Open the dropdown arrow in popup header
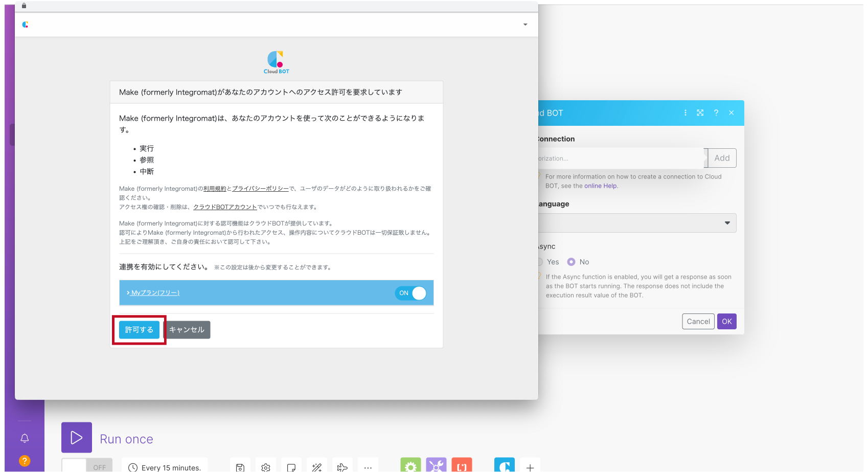 (x=525, y=25)
